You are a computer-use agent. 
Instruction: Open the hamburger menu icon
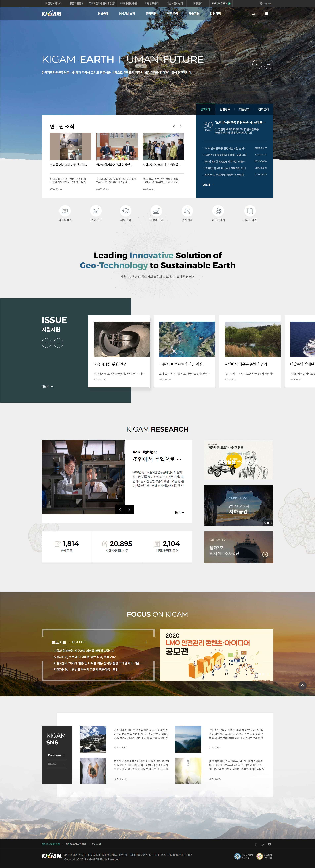(267, 14)
